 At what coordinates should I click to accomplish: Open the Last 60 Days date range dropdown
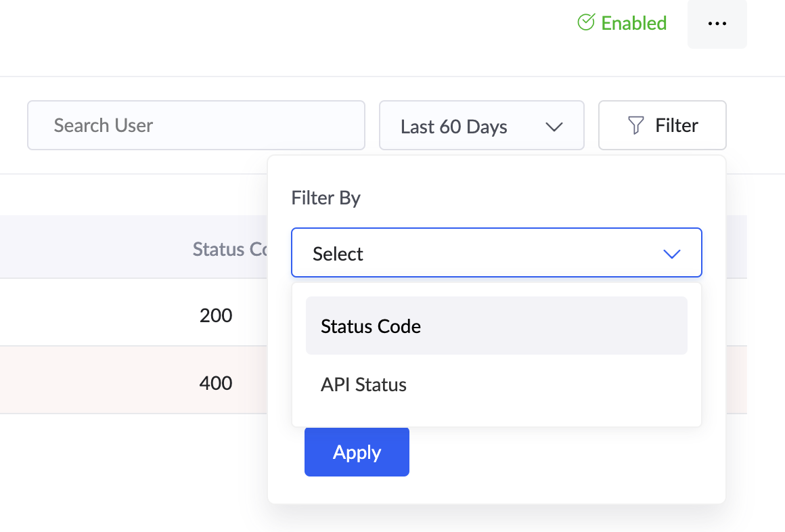pos(481,126)
